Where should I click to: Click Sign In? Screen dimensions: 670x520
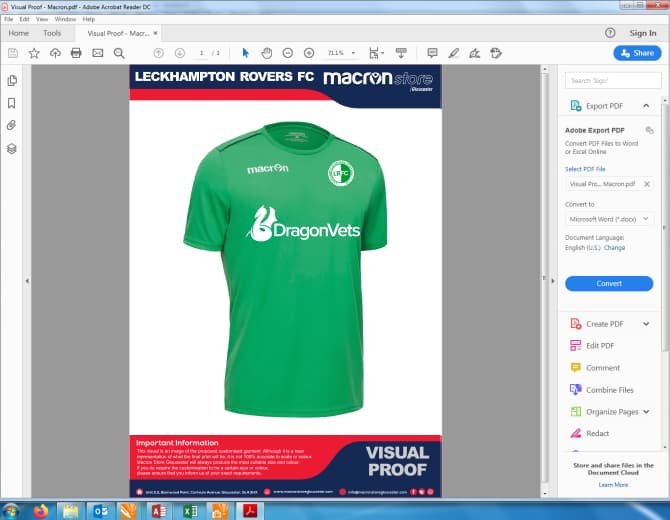tap(643, 33)
